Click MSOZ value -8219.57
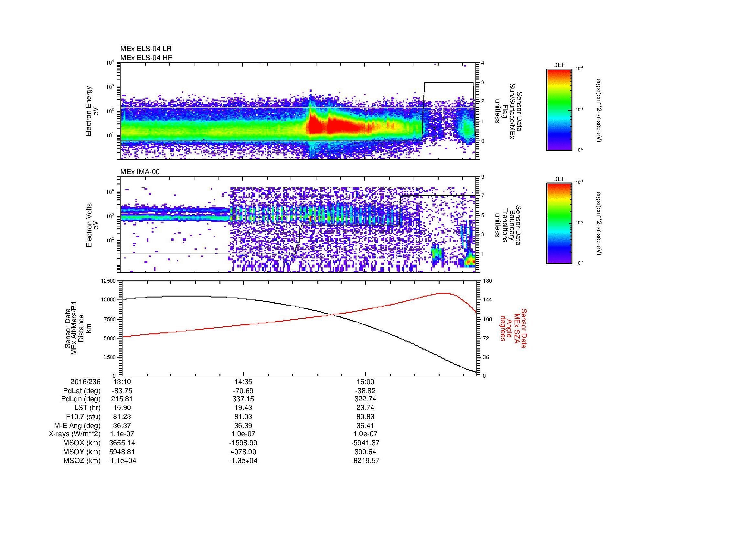This screenshot has width=756, height=534. (x=366, y=461)
